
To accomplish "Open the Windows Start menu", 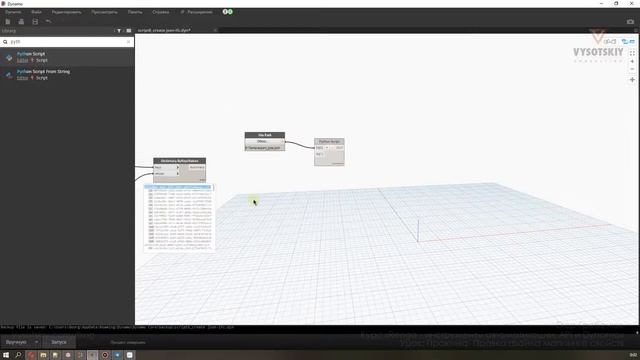I will pyautogui.click(x=6, y=355).
